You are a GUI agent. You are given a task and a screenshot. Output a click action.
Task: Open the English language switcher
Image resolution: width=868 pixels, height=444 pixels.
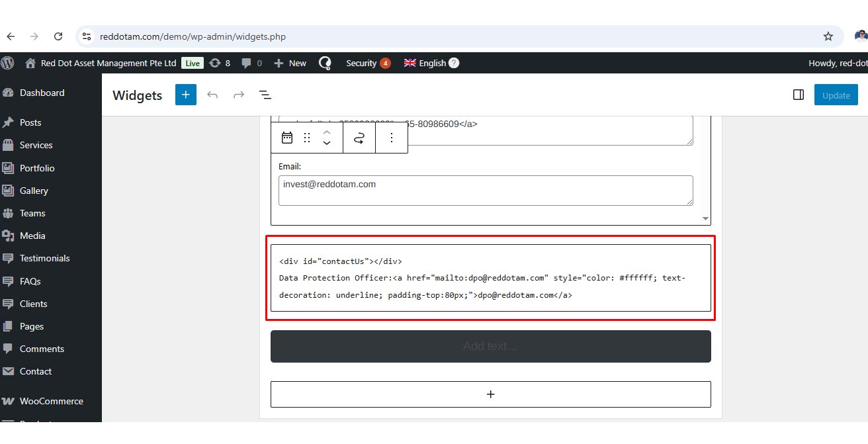[x=431, y=63]
